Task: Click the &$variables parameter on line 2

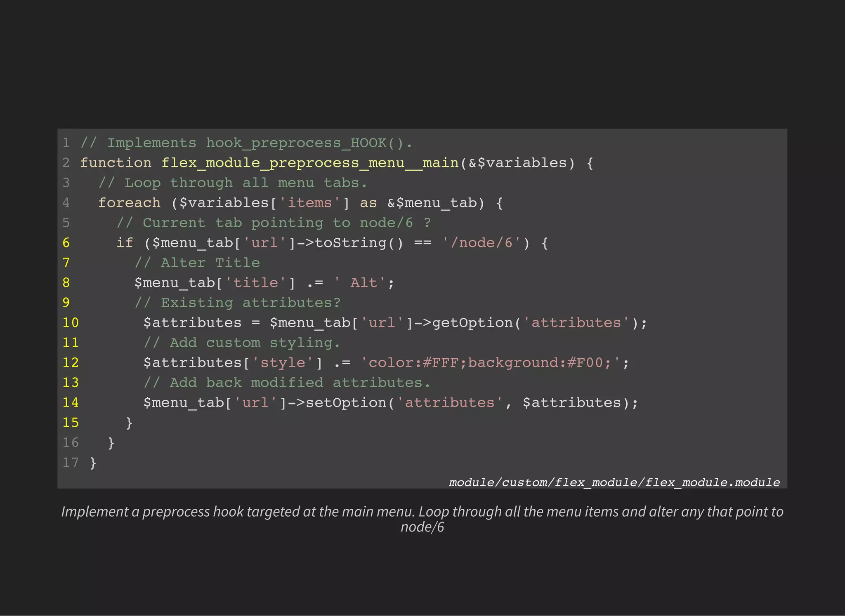Action: tap(517, 163)
